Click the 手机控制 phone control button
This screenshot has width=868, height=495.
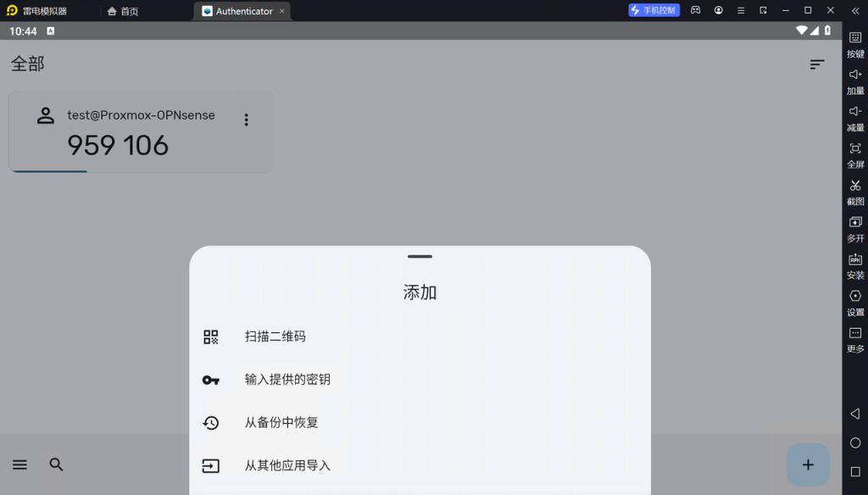[654, 10]
